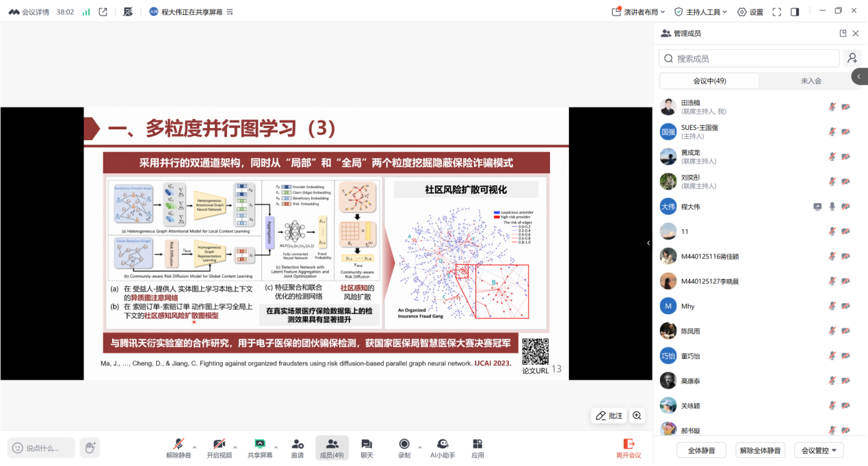Open the 主持人工具 dropdown

coord(702,12)
